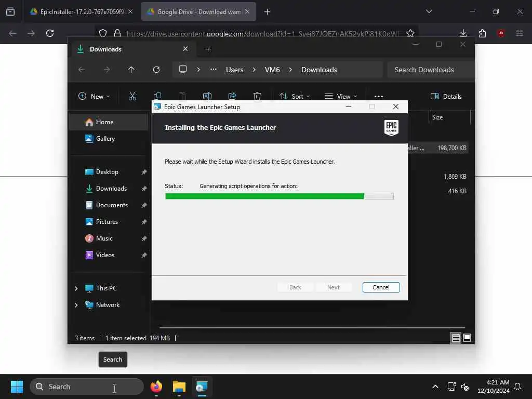The width and height of the screenshot is (532, 399).
Task: Open Music in Explorer sidebar
Action: [x=109, y=238]
